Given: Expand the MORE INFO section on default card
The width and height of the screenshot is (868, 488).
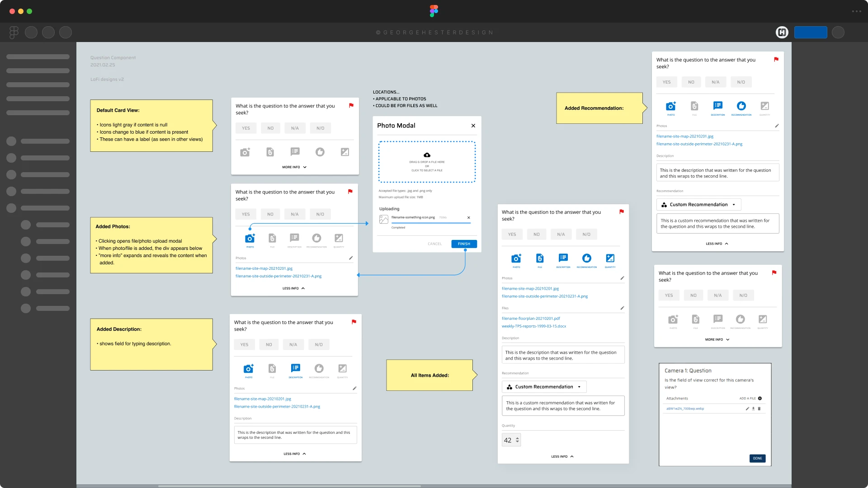Looking at the screenshot, I should click(x=294, y=167).
